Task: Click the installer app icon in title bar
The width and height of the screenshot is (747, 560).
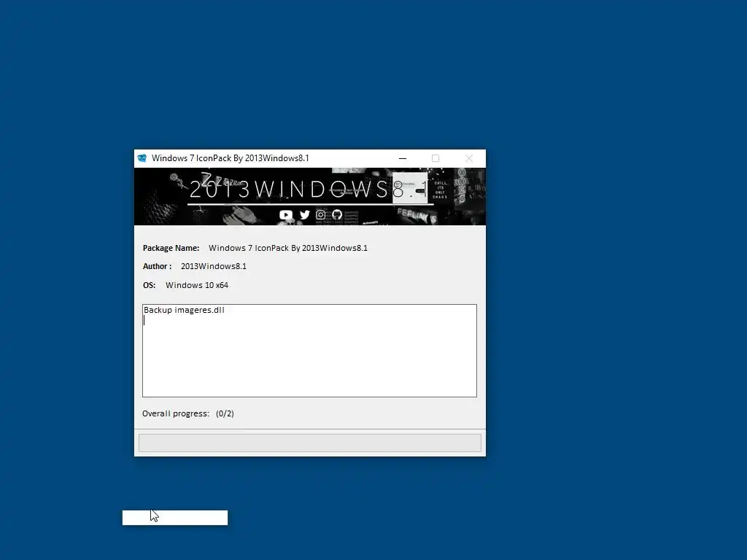Action: tap(142, 158)
